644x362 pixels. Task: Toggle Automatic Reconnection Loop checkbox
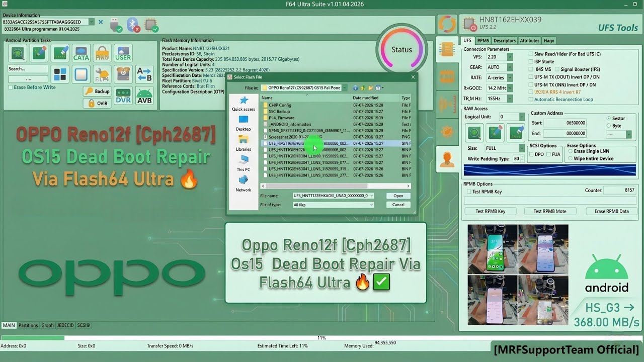(531, 100)
